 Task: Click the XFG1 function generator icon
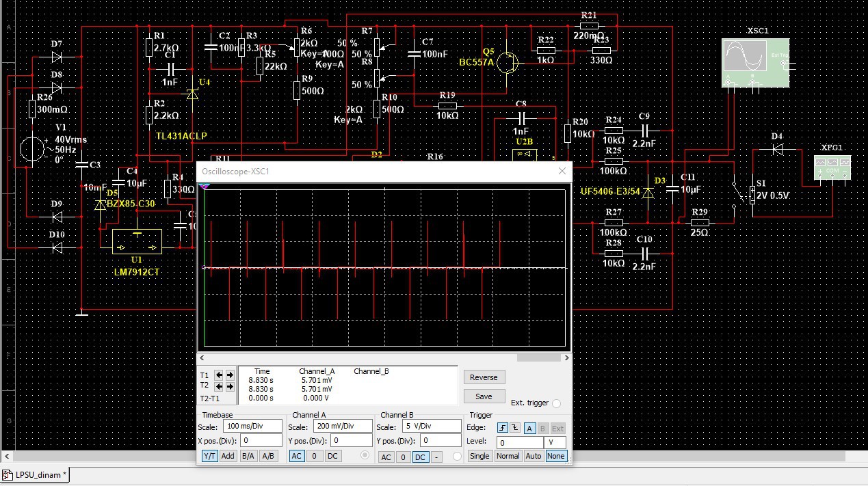[x=832, y=168]
